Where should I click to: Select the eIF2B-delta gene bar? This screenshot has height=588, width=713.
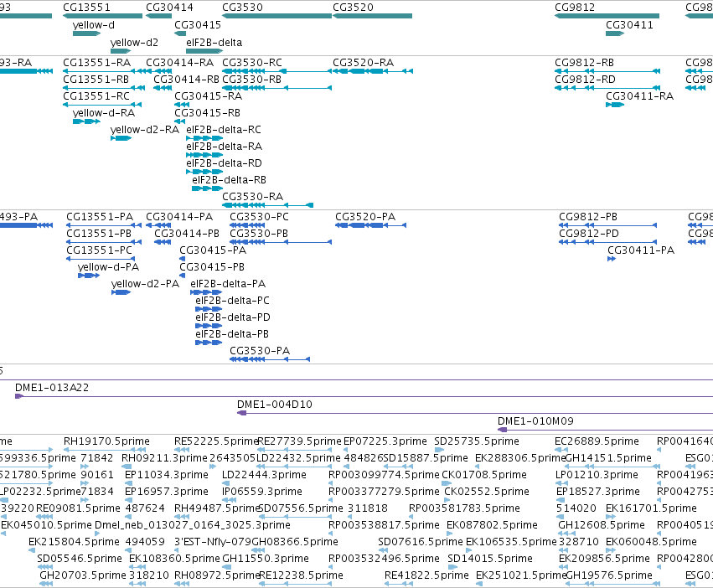tap(204, 51)
